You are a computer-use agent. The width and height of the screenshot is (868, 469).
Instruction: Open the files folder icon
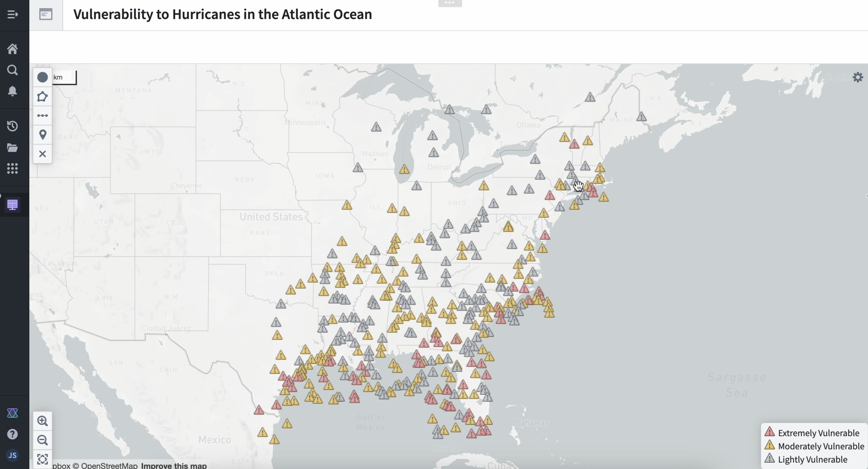tap(13, 148)
